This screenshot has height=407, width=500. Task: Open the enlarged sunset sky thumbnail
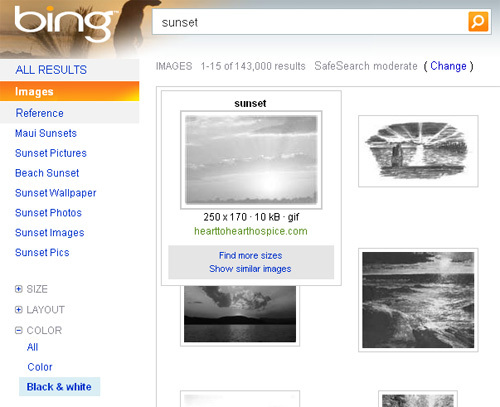251,160
